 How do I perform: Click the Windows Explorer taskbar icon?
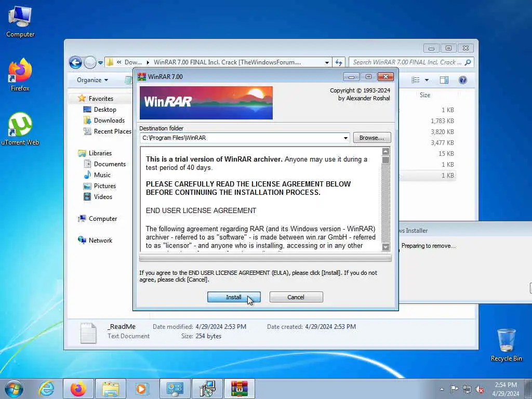[x=110, y=389]
